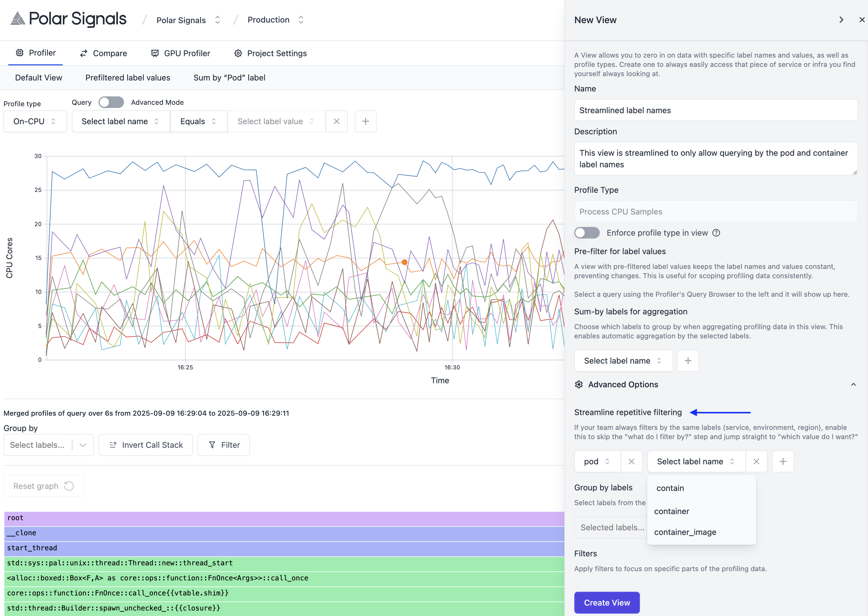This screenshot has height=616, width=868.
Task: Click the Polar Signals logo icon
Action: (17, 19)
